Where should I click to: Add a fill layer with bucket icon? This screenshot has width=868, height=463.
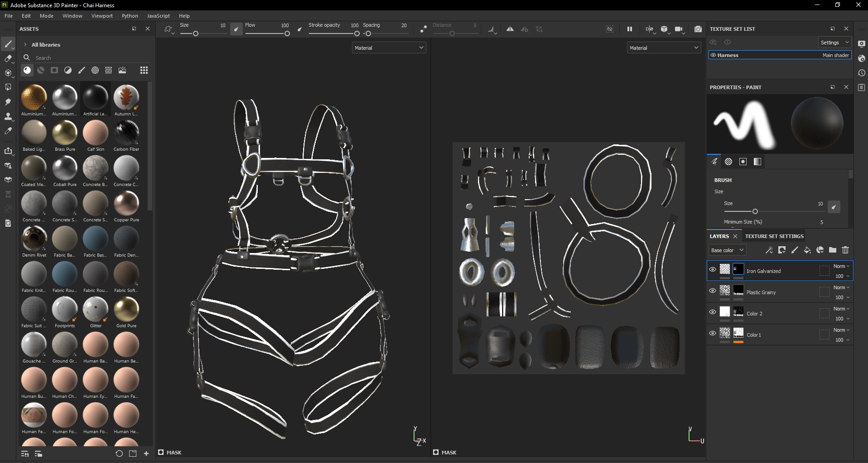(807, 250)
